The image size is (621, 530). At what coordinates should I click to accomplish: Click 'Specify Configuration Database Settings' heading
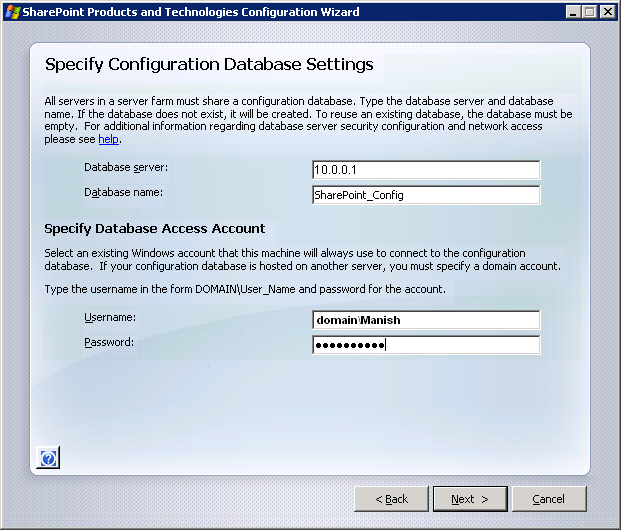(x=209, y=65)
